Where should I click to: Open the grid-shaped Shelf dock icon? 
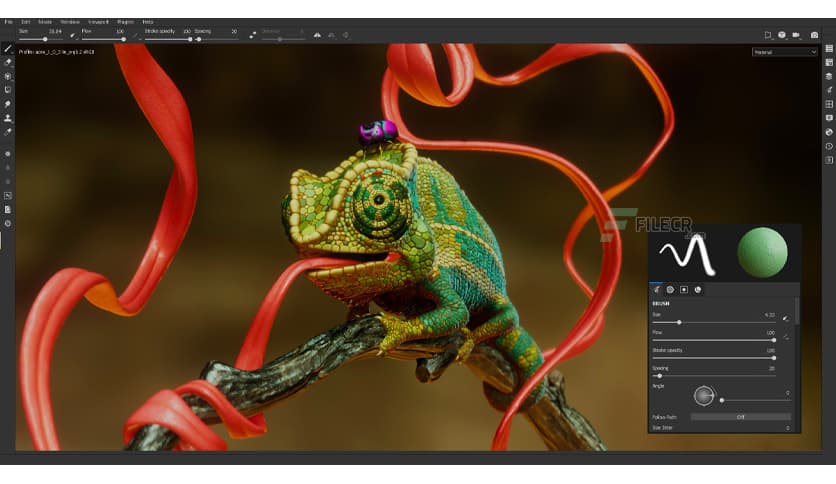pos(829,104)
